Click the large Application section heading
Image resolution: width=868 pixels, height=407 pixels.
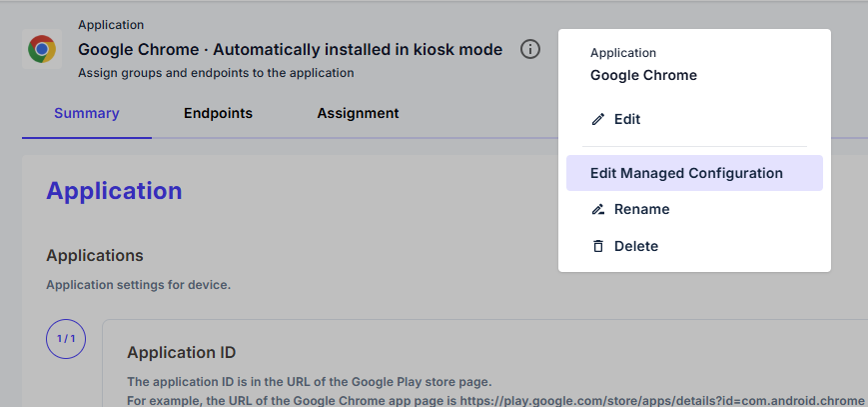(x=114, y=191)
